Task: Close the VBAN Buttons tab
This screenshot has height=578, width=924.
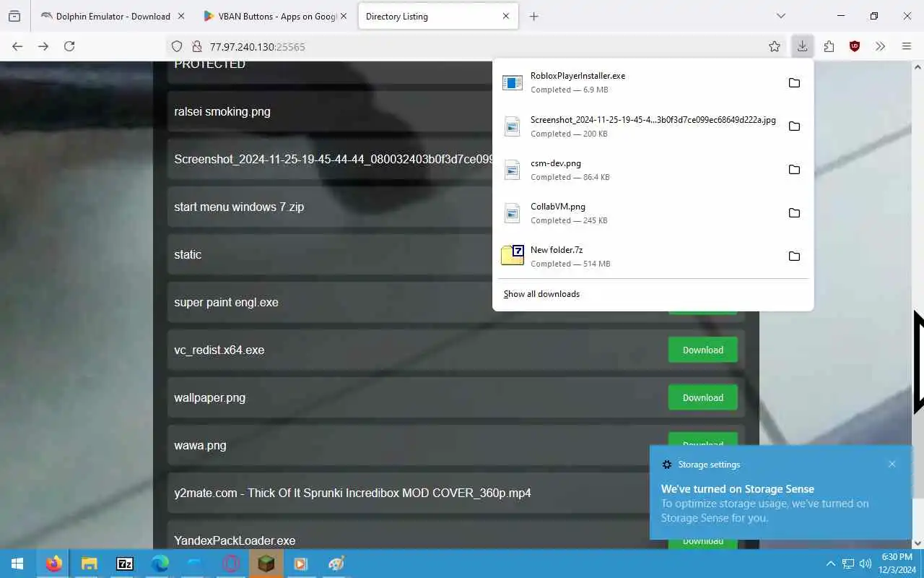Action: (344, 16)
